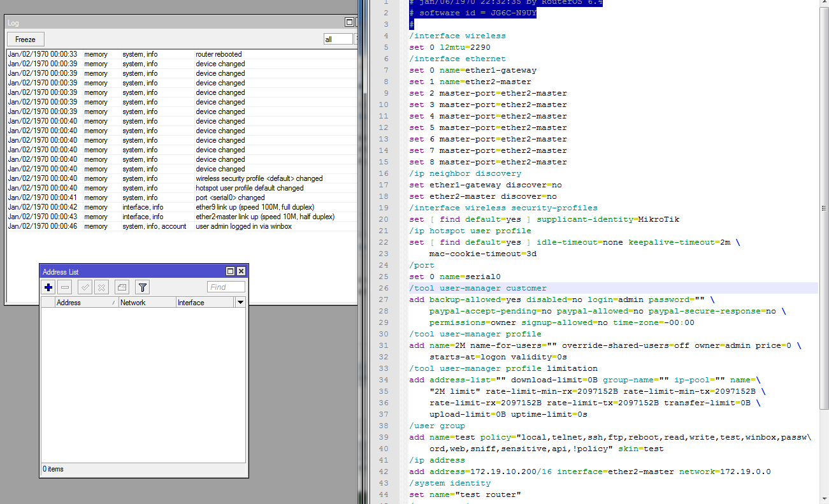Sort by the Network column header
829x504 pixels.
pyautogui.click(x=147, y=303)
